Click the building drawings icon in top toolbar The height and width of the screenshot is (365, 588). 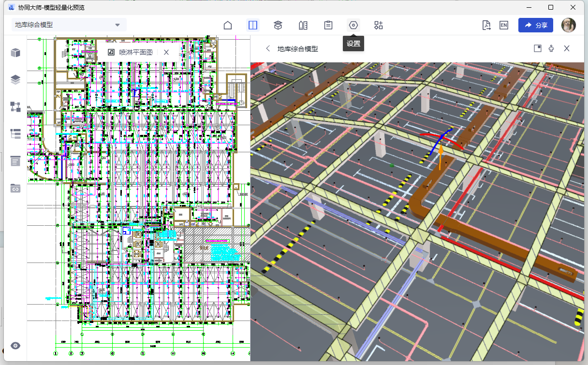pos(303,25)
